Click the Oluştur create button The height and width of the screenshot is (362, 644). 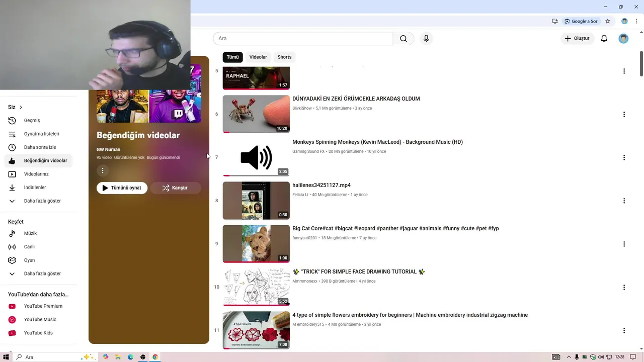coord(577,39)
